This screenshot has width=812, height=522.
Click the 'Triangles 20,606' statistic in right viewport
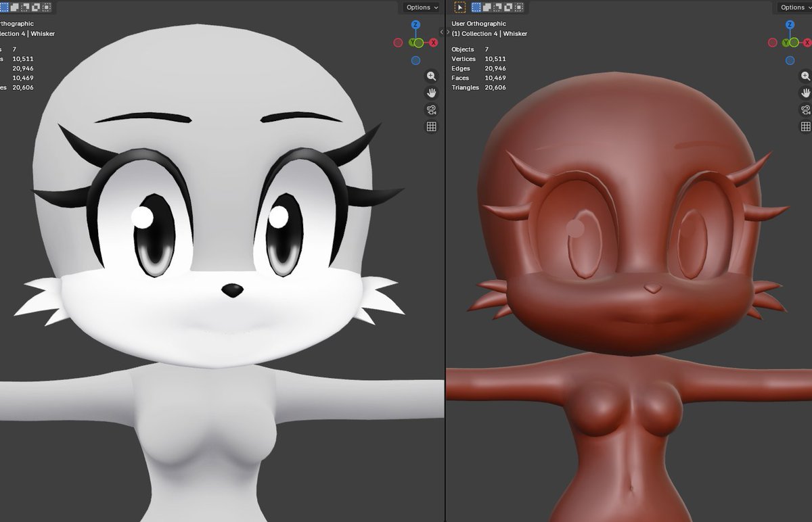pos(479,87)
